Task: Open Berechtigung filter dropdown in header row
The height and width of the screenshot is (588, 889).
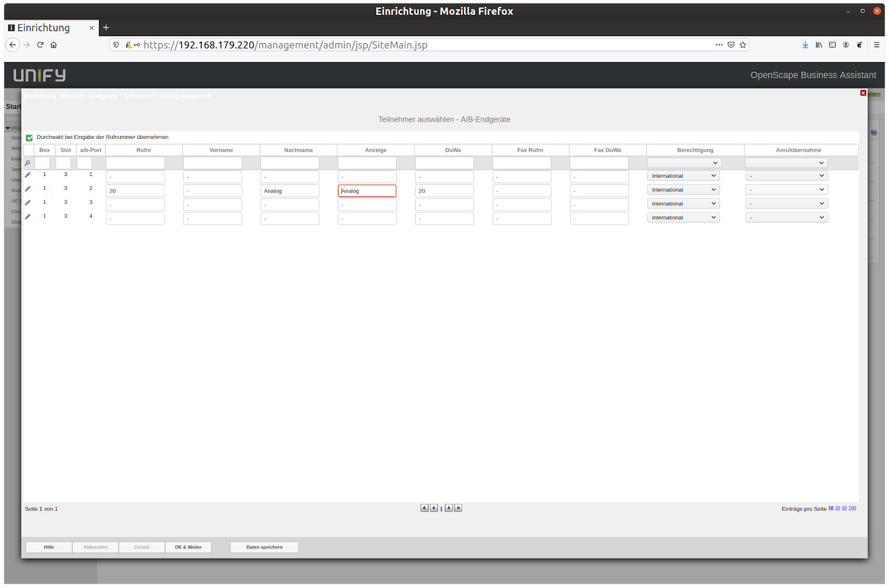Action: [684, 163]
